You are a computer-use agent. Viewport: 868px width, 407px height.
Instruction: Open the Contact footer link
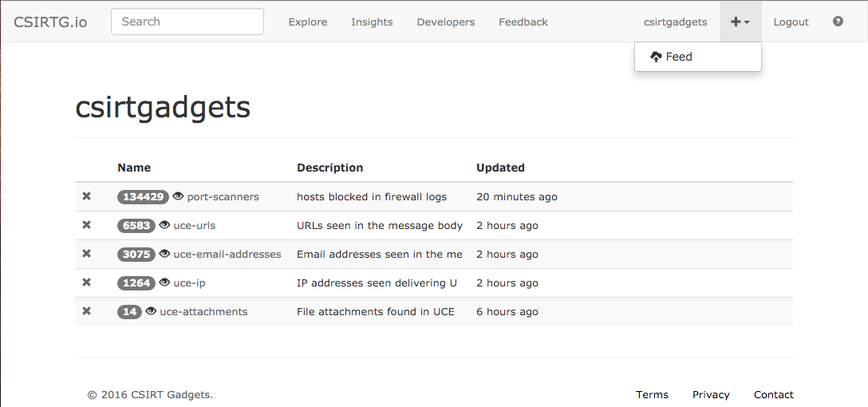(x=773, y=395)
